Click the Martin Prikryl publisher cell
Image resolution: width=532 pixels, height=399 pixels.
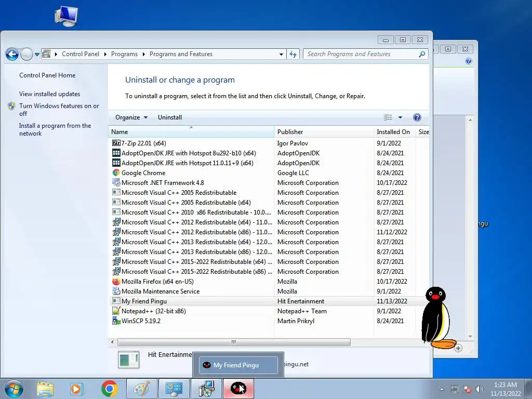tap(296, 321)
